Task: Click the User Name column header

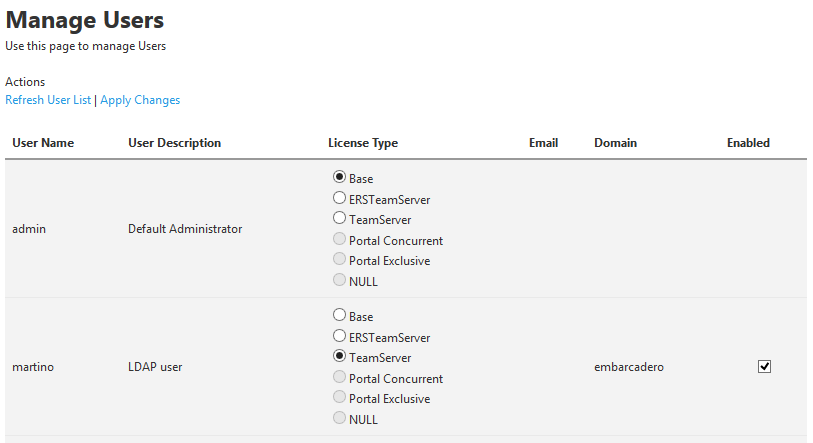Action: 43,143
